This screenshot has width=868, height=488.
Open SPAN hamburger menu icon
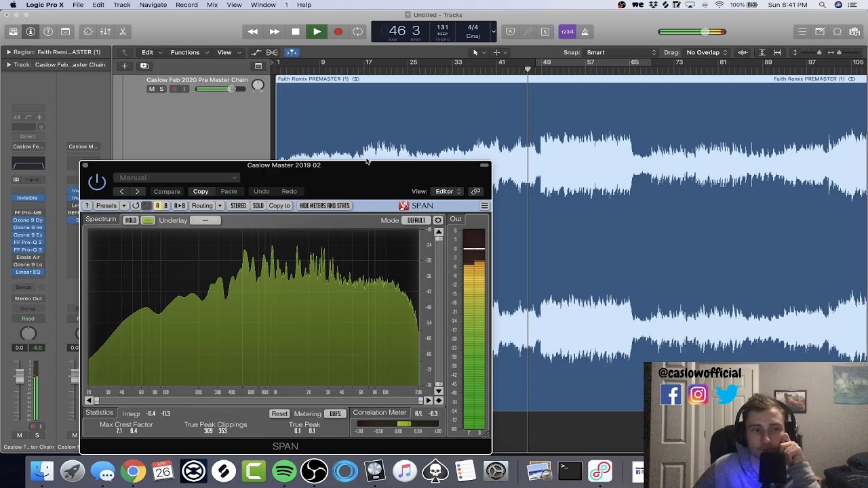(484, 205)
